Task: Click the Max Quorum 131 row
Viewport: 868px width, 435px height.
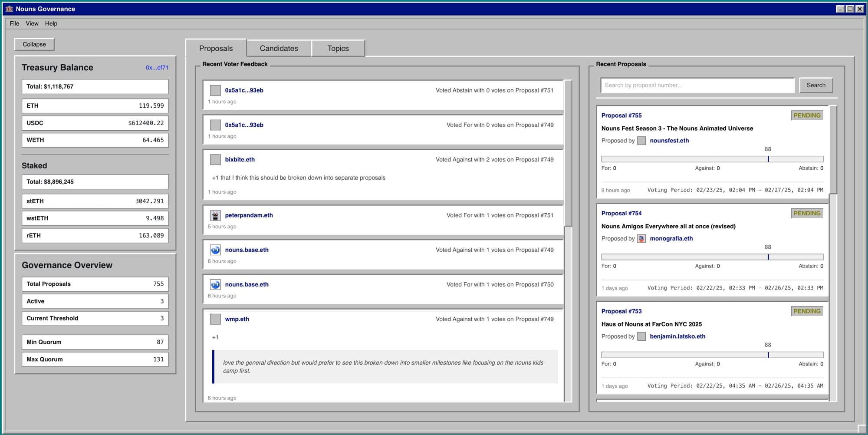Action: click(95, 359)
